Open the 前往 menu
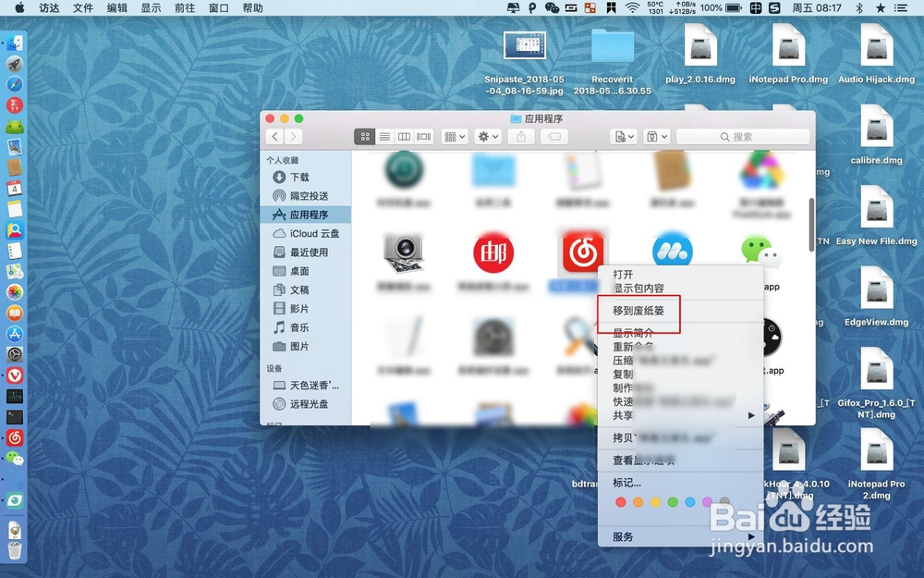This screenshot has width=924, height=578. 185,7
